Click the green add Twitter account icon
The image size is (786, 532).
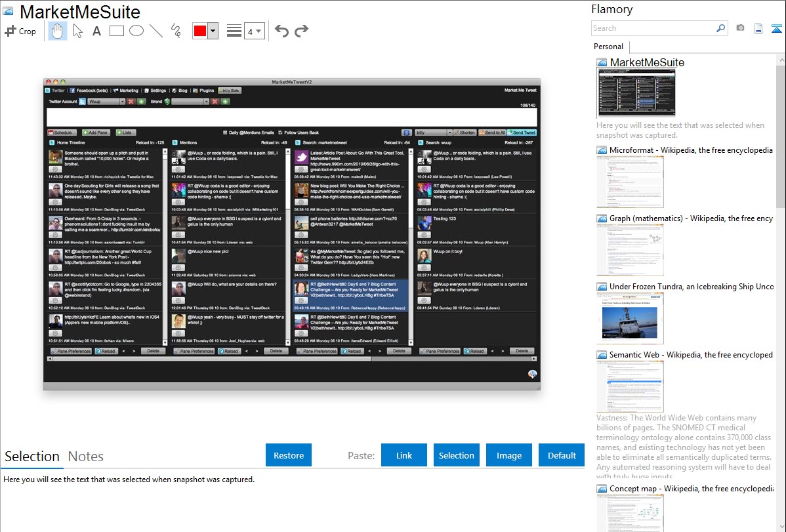[141, 101]
